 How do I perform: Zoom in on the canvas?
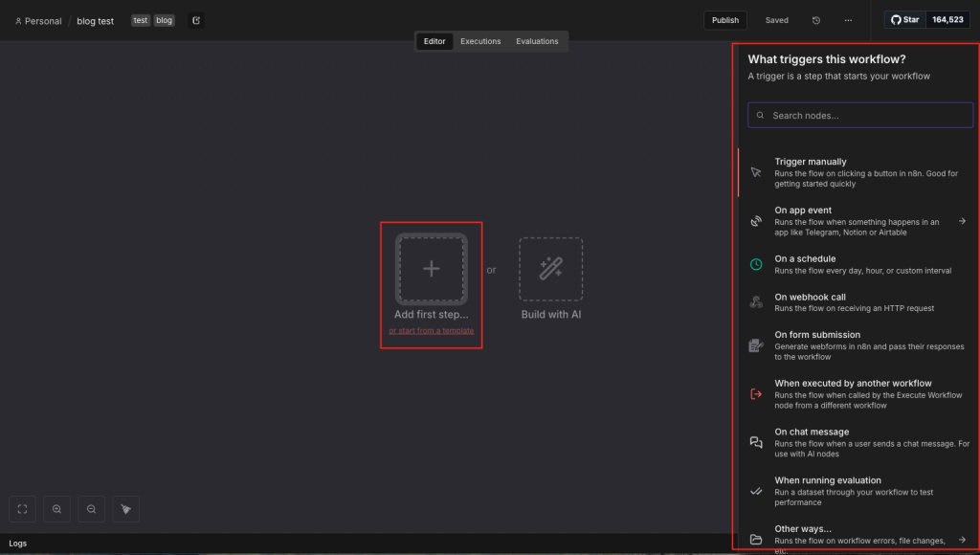56,509
